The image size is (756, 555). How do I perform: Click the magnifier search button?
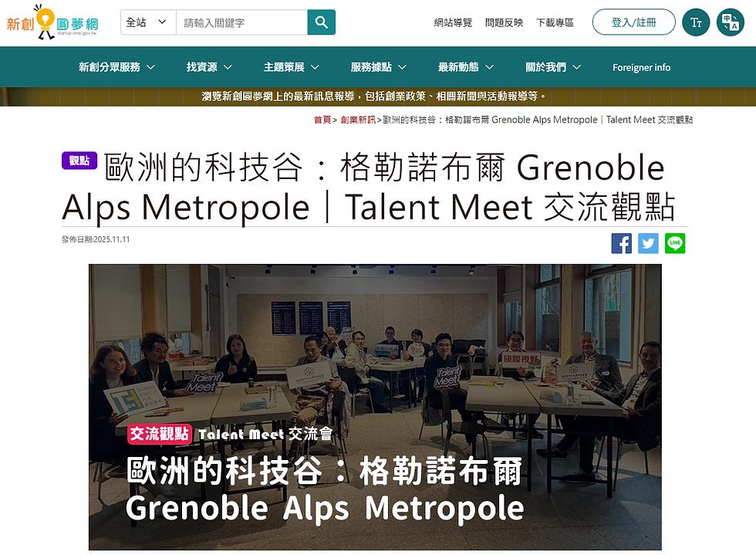tap(321, 22)
